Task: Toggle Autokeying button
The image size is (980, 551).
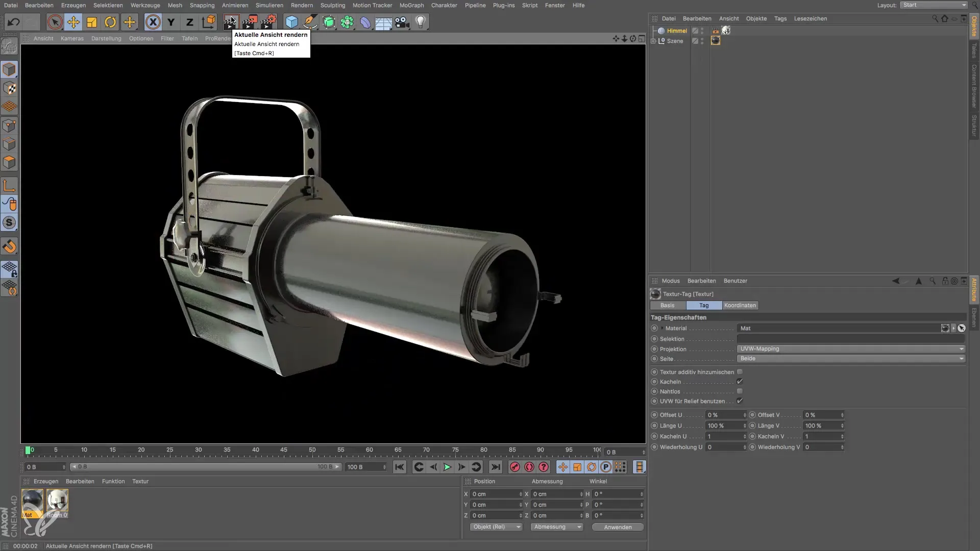Action: (x=529, y=467)
